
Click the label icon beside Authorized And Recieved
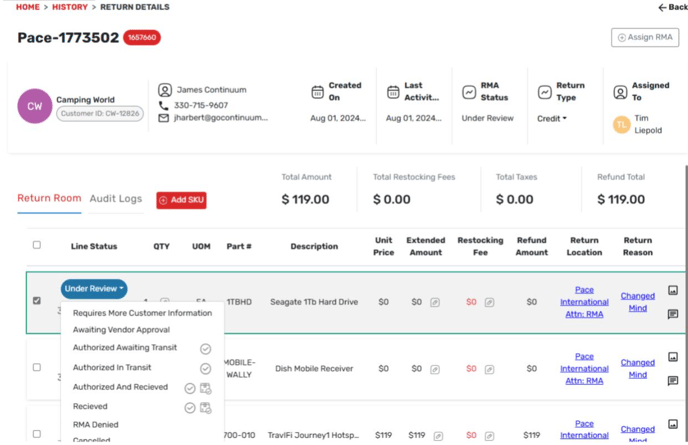(x=205, y=388)
